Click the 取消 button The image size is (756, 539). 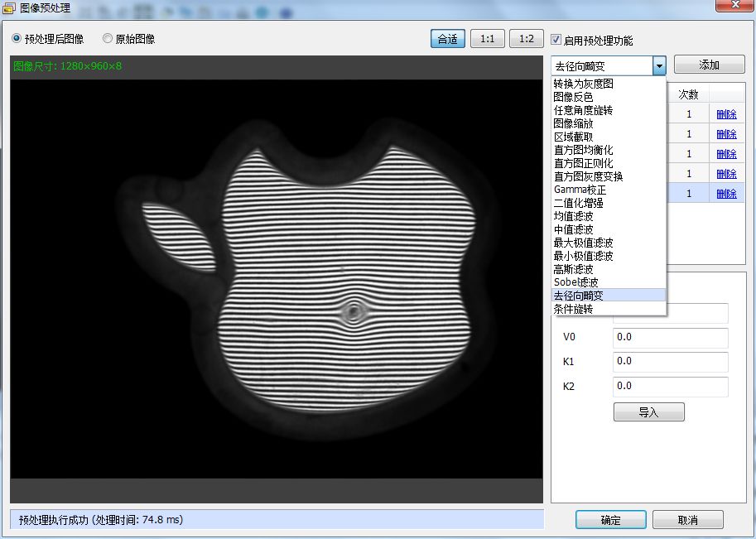pos(688,520)
